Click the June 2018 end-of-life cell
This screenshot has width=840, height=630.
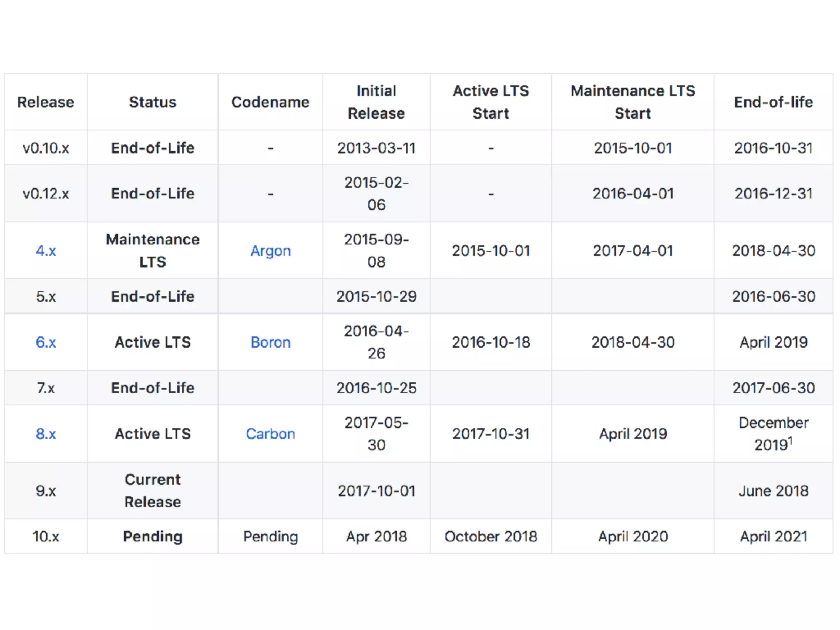pyautogui.click(x=773, y=491)
